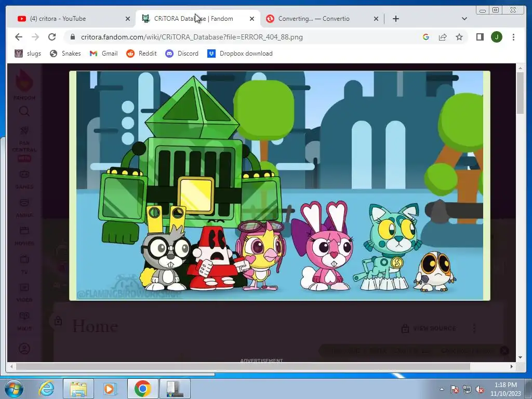Image resolution: width=532 pixels, height=399 pixels.
Task: Open page actions three-dot menu
Action: click(474, 328)
